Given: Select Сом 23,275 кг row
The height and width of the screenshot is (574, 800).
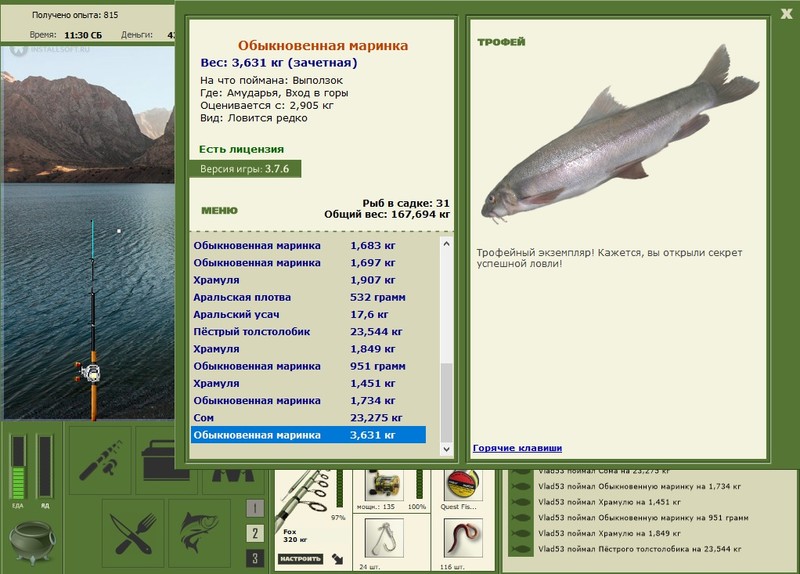Looking at the screenshot, I should click(308, 418).
